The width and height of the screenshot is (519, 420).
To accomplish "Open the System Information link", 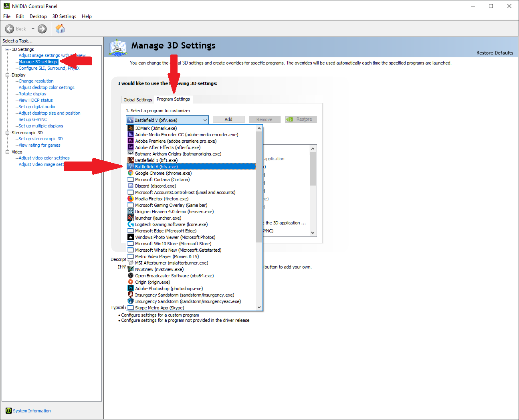I will point(32,411).
